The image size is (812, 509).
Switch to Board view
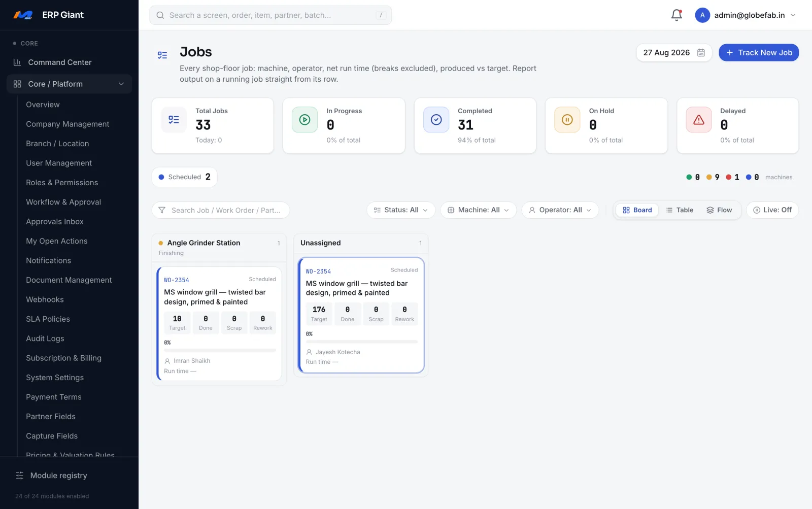637,210
